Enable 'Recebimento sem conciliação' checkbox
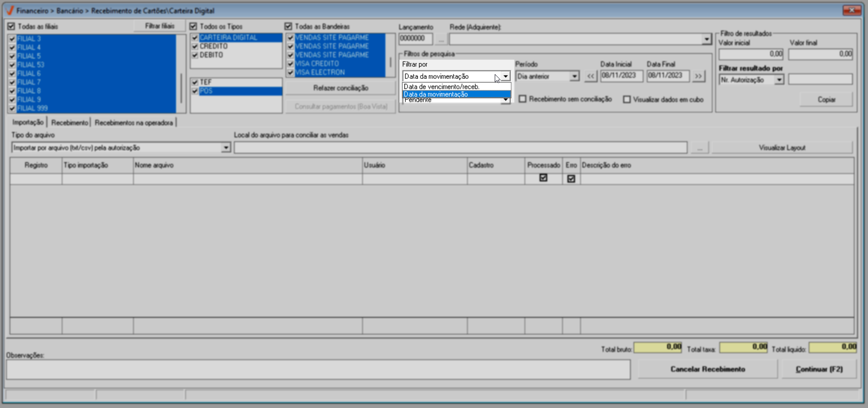The height and width of the screenshot is (408, 868). pos(523,99)
